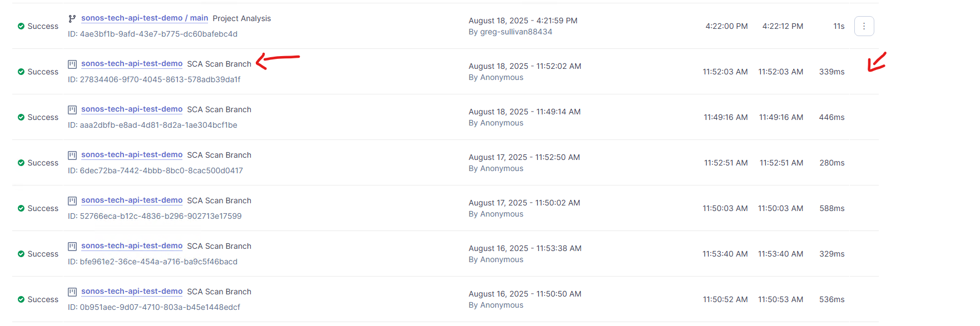This screenshot has height=326, width=980.
Task: Open the sonos-tech-api-test-demo / main link
Action: coord(145,18)
